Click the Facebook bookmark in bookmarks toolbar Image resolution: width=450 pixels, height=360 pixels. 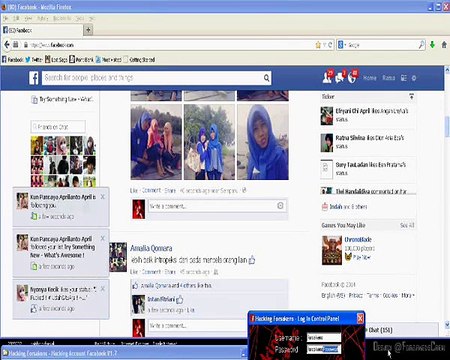coord(13,60)
